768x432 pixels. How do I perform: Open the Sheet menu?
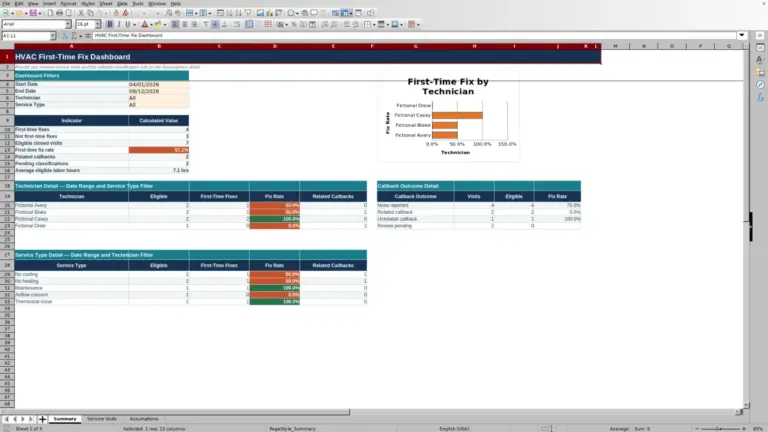click(106, 3)
